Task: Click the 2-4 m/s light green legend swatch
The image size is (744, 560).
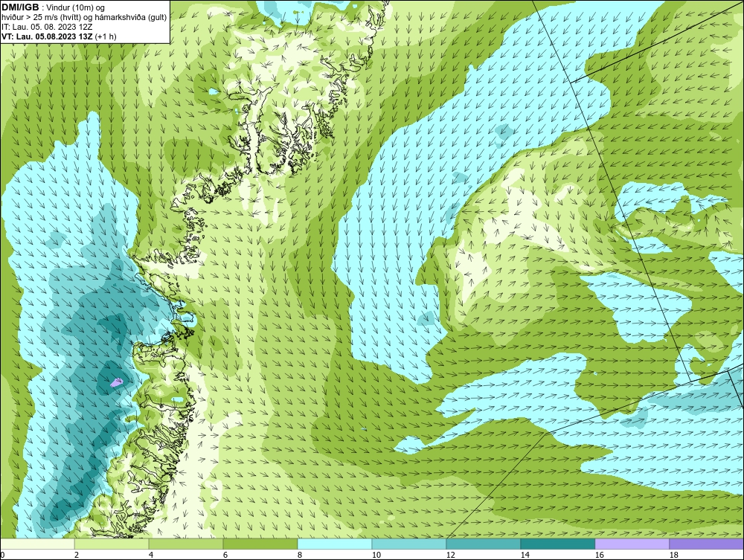Action: (112, 544)
